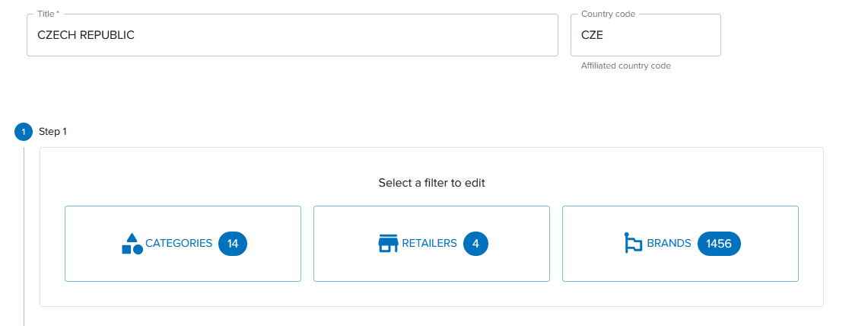868x326 pixels.
Task: Click the Retailers storefront icon
Action: 389,244
